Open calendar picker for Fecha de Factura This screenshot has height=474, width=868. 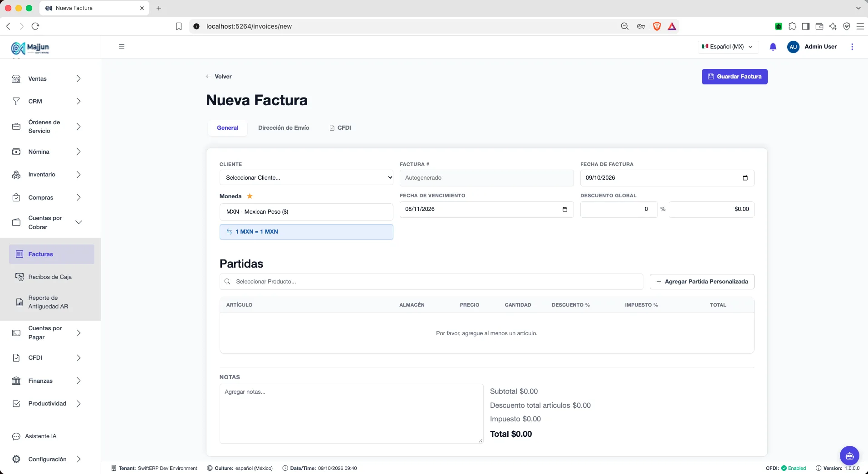click(745, 178)
